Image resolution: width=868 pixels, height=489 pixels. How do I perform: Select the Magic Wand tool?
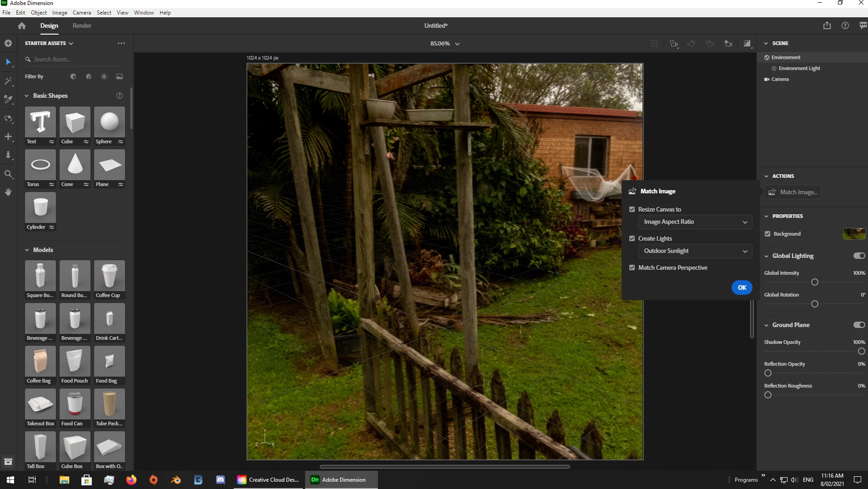coord(8,81)
